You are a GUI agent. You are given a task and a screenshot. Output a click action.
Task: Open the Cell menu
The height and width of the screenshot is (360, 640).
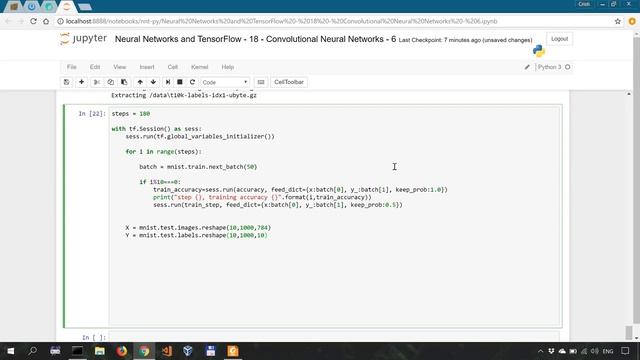173,67
